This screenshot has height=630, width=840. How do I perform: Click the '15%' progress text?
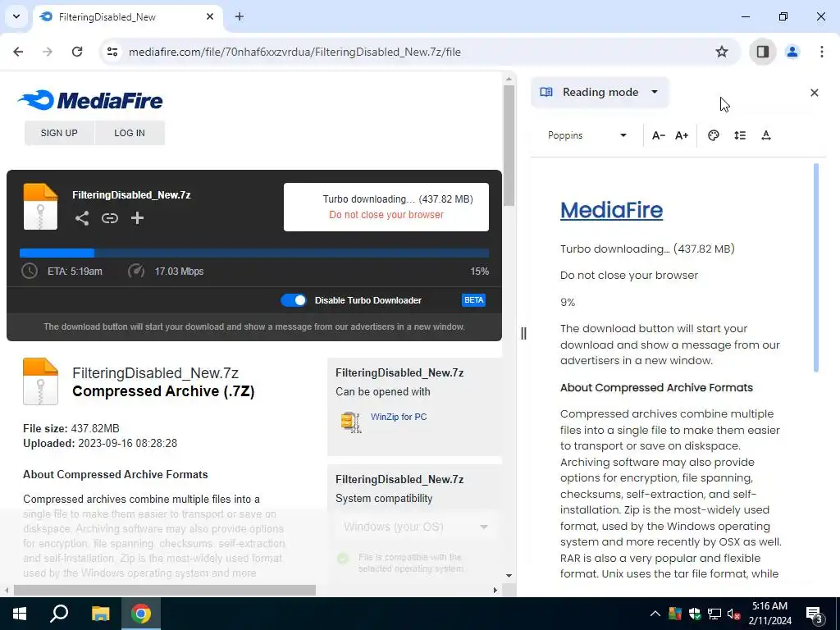[479, 271]
